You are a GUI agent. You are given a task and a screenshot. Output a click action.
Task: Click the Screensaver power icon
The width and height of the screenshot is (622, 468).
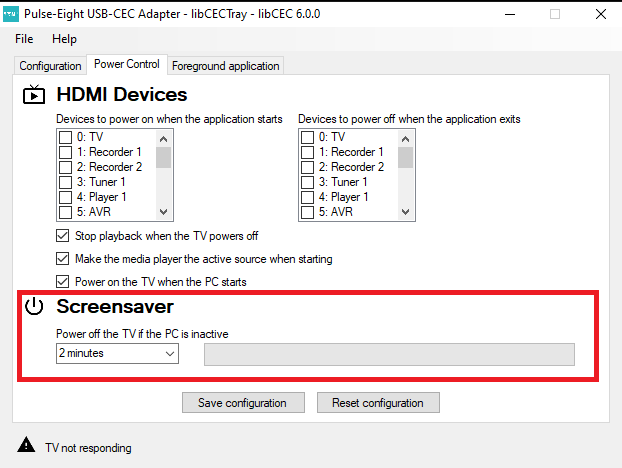(34, 307)
